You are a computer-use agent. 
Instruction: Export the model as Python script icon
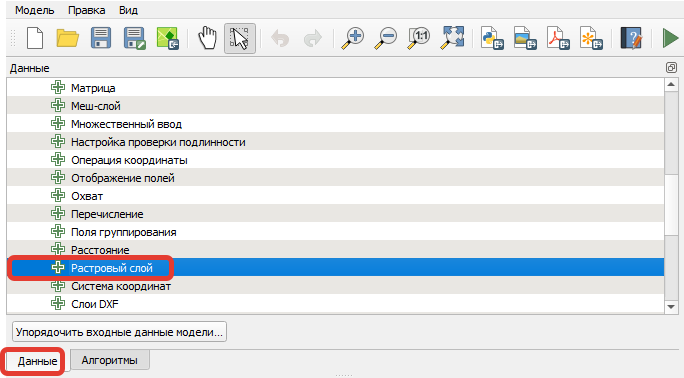[x=492, y=38]
